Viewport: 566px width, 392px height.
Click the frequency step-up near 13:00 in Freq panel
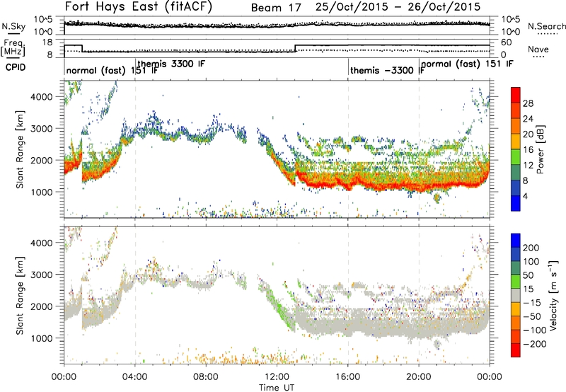[x=295, y=48]
